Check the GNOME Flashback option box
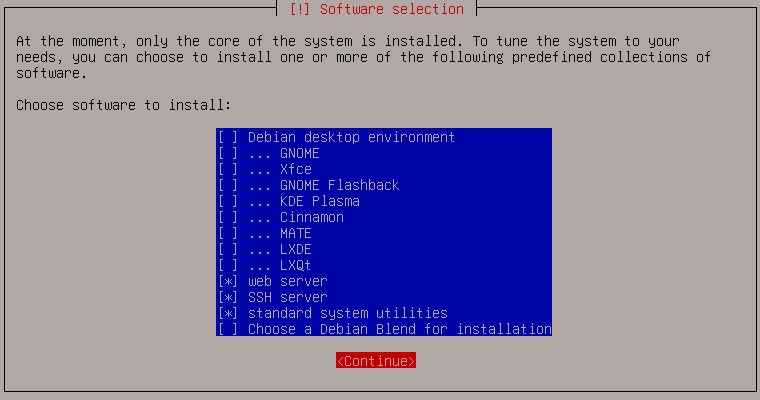The image size is (760, 400). 228,185
